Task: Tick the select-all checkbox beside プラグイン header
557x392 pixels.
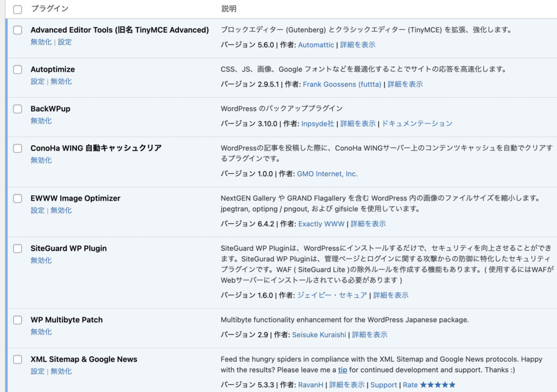Action: (x=17, y=9)
